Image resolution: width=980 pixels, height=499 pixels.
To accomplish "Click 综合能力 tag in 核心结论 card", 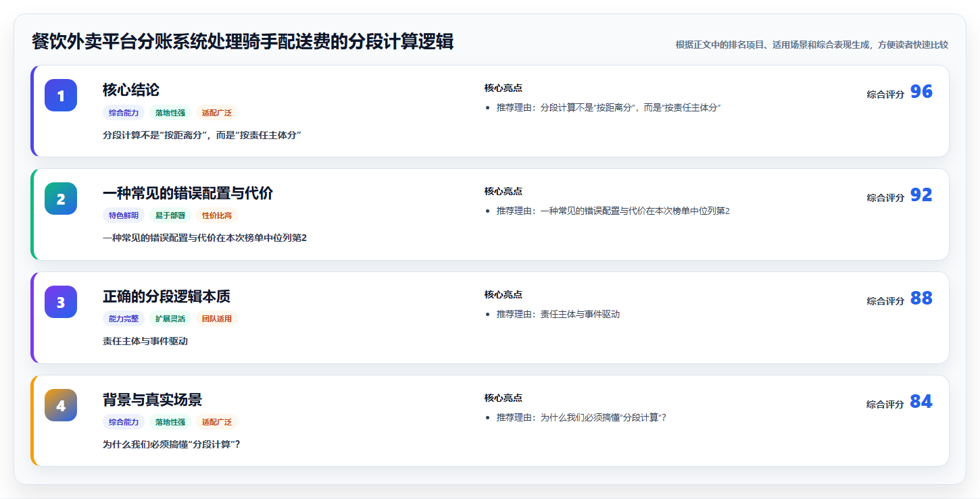I will click(x=124, y=113).
